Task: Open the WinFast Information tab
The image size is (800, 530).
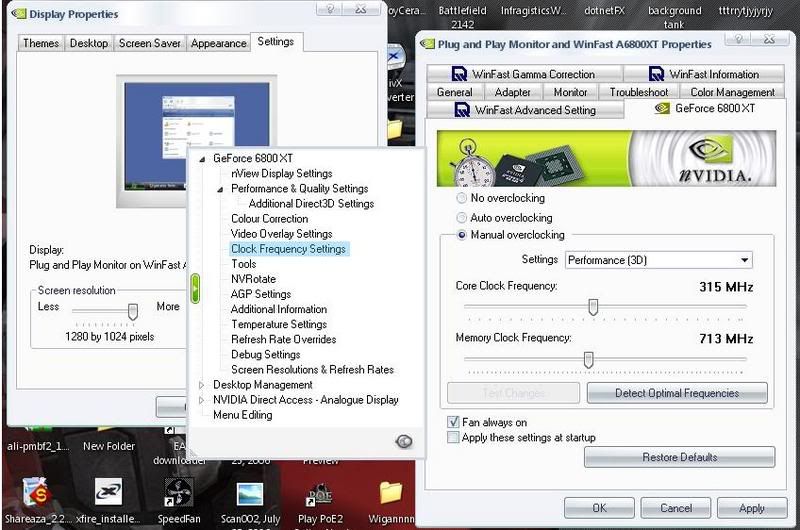Action: 704,74
